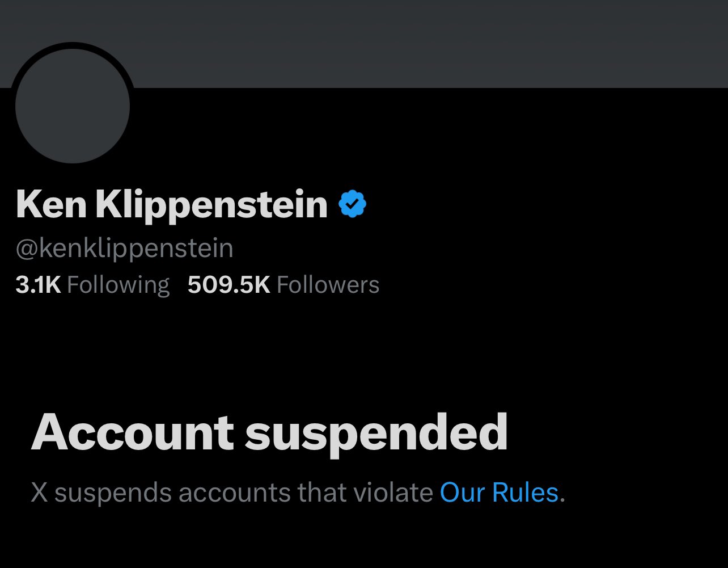This screenshot has width=728, height=568.
Task: Click the word 'Rules' in the blue link
Action: pyautogui.click(x=525, y=492)
